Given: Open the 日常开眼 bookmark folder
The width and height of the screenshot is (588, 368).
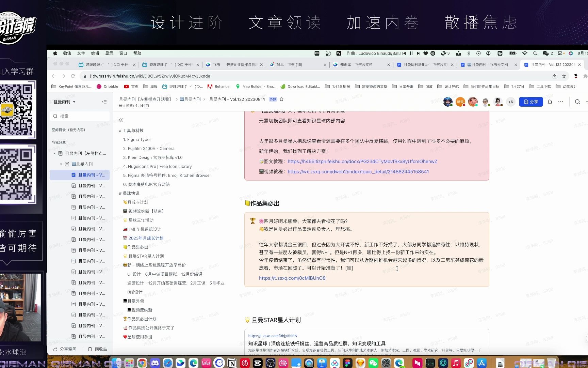Looking at the screenshot, I should (403, 87).
